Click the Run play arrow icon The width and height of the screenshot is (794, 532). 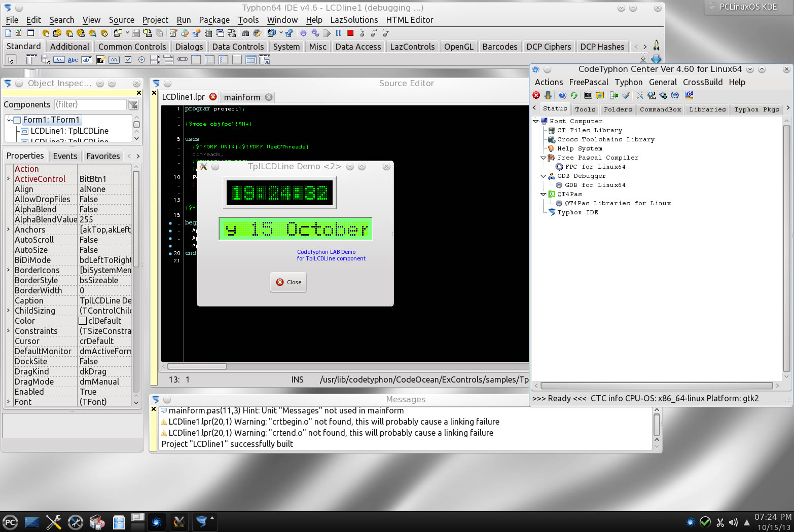point(327,33)
